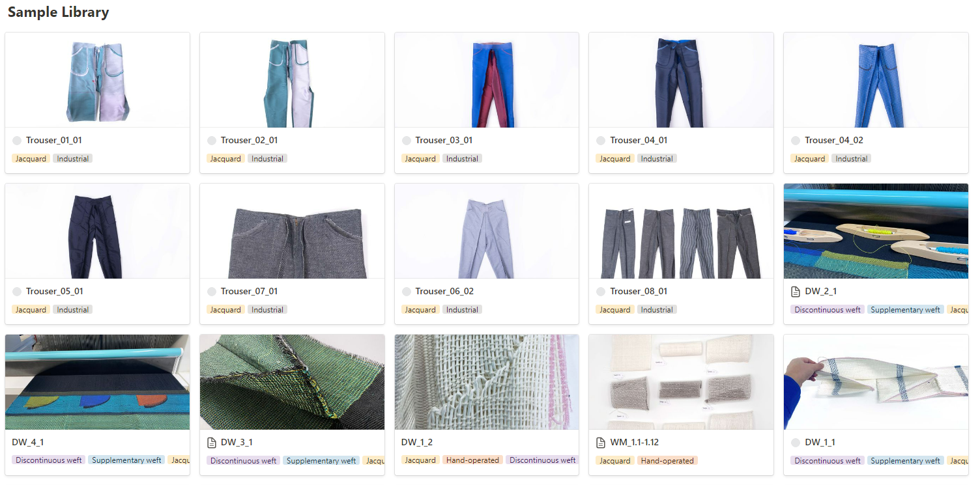Screen dimensions: 980x485
Task: Select the Industrial tag on Trouser_07_01
Action: tap(267, 310)
